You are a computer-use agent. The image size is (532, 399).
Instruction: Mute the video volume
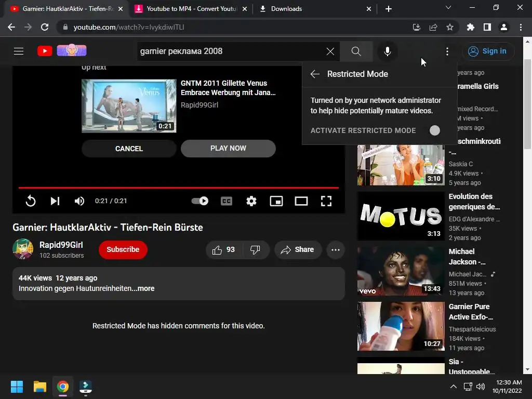(79, 201)
